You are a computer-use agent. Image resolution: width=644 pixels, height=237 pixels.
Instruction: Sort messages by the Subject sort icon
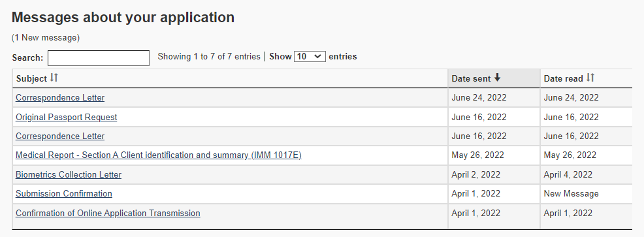point(54,78)
